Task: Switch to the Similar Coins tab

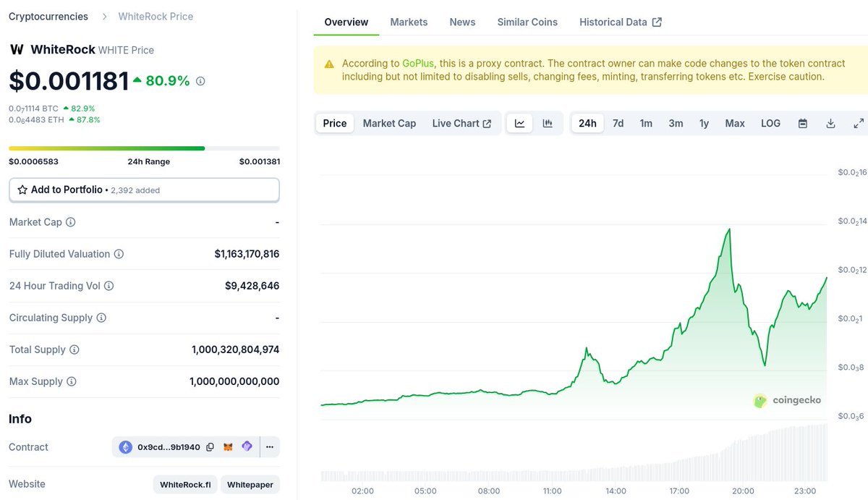Action: tap(527, 22)
